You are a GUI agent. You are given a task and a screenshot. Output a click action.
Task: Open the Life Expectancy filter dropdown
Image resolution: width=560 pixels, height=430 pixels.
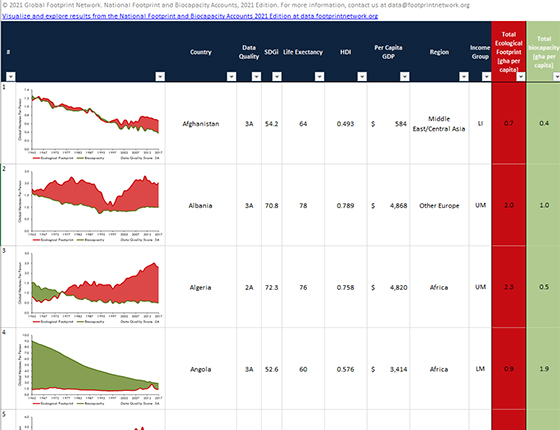coord(320,76)
